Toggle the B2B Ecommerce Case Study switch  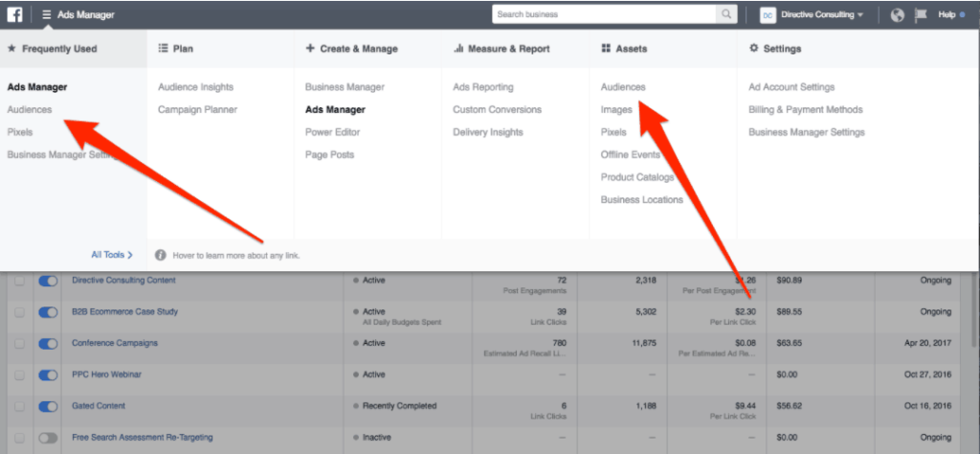[48, 312]
